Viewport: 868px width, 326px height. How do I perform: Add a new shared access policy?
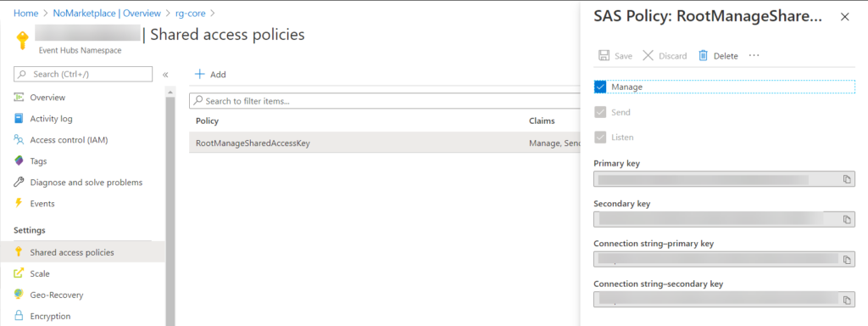pos(210,75)
